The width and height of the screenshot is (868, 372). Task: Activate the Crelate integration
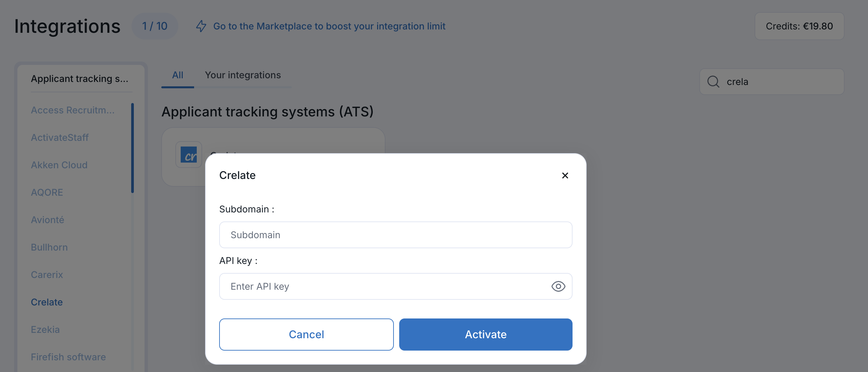coord(486,334)
